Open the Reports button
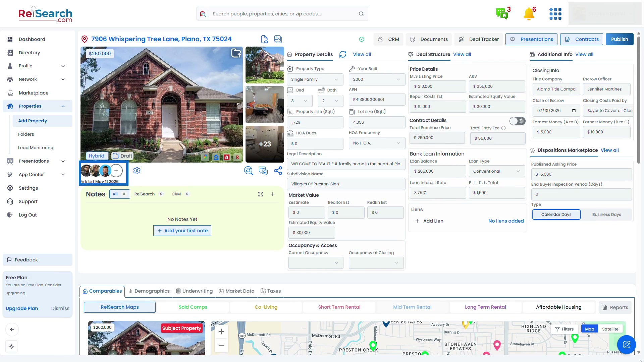This screenshot has width=644, height=362. tap(615, 307)
